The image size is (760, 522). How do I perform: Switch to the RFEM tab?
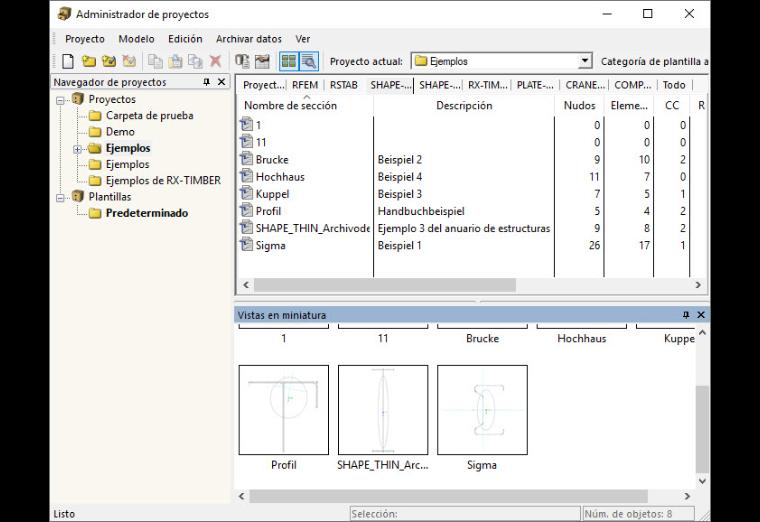[x=305, y=85]
